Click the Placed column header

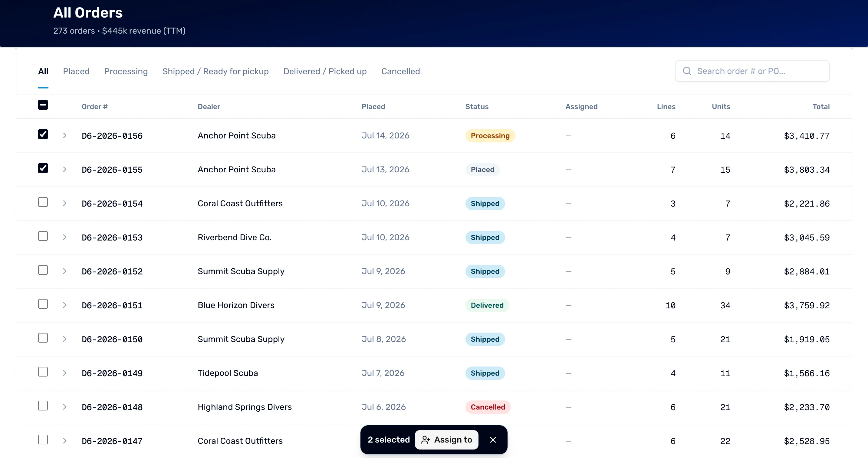point(373,107)
